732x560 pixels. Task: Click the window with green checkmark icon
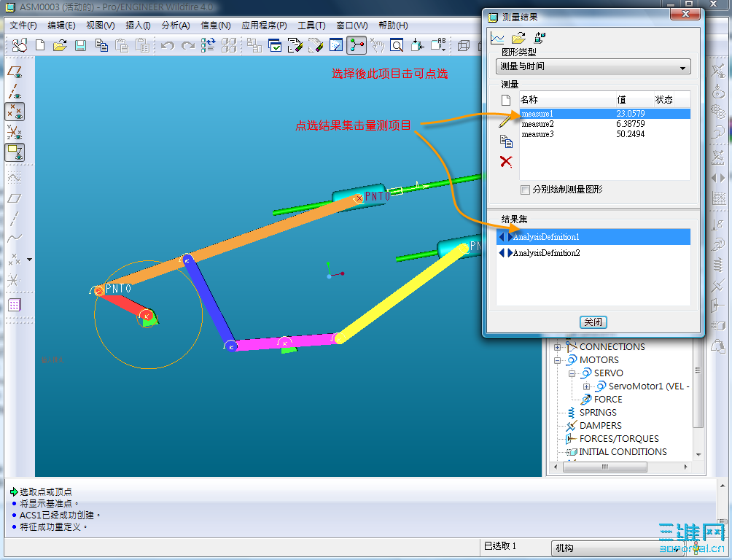[275, 45]
